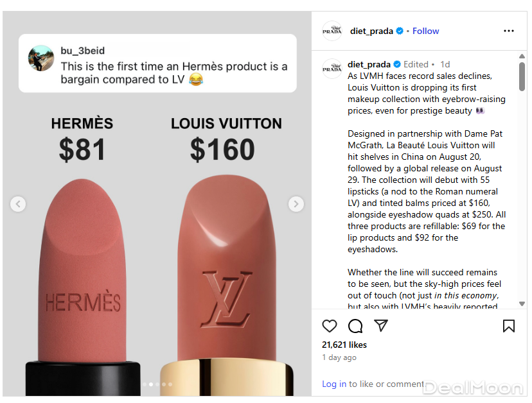This screenshot has height=403, width=532.
Task: Open comments with the speech bubble icon
Action: coord(355,326)
